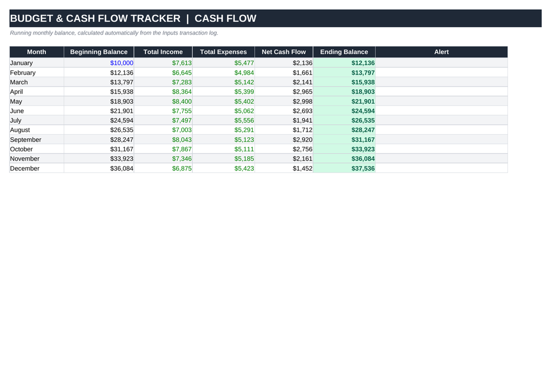Select the Total Expenses column header

tap(223, 52)
